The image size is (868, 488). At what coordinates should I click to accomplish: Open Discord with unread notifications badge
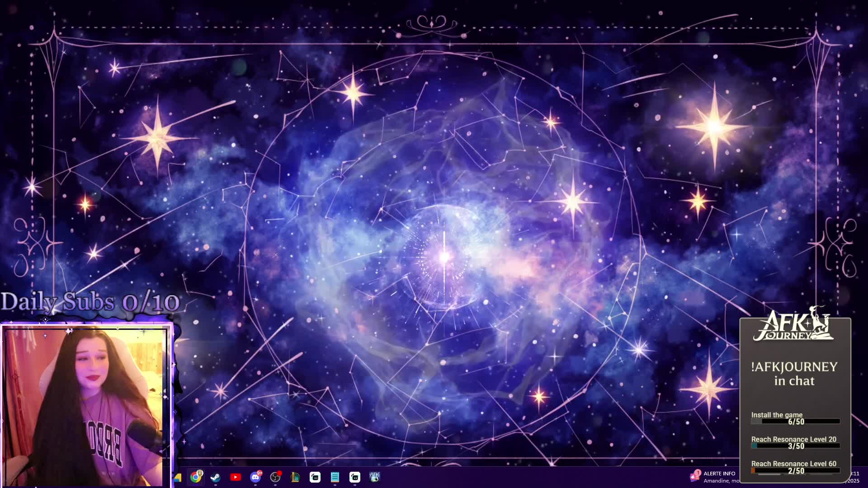click(255, 477)
